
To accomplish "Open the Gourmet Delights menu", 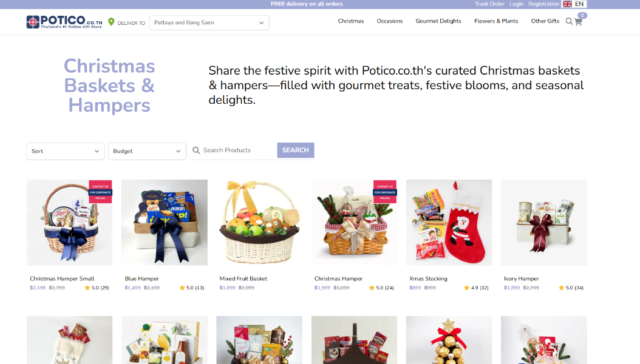I will [x=438, y=21].
